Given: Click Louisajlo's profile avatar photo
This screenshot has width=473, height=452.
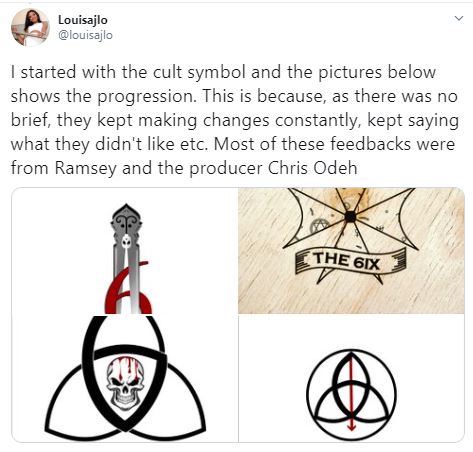Looking at the screenshot, I should pyautogui.click(x=30, y=27).
